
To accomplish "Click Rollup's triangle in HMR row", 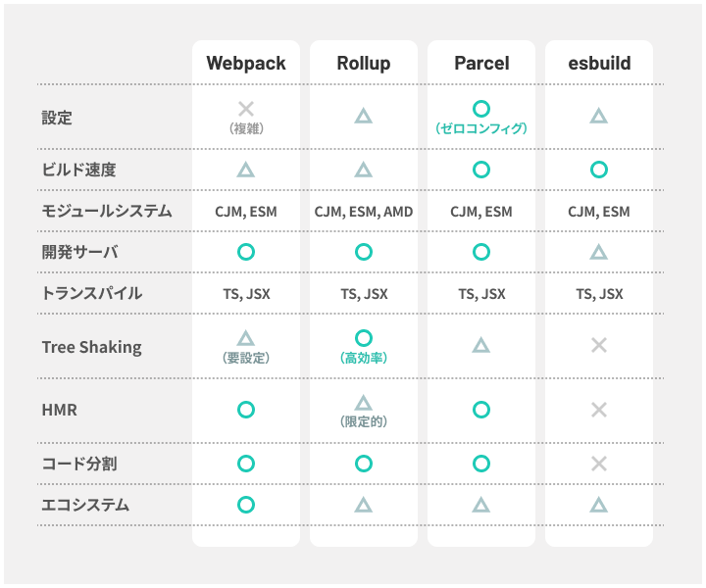I will (x=364, y=403).
